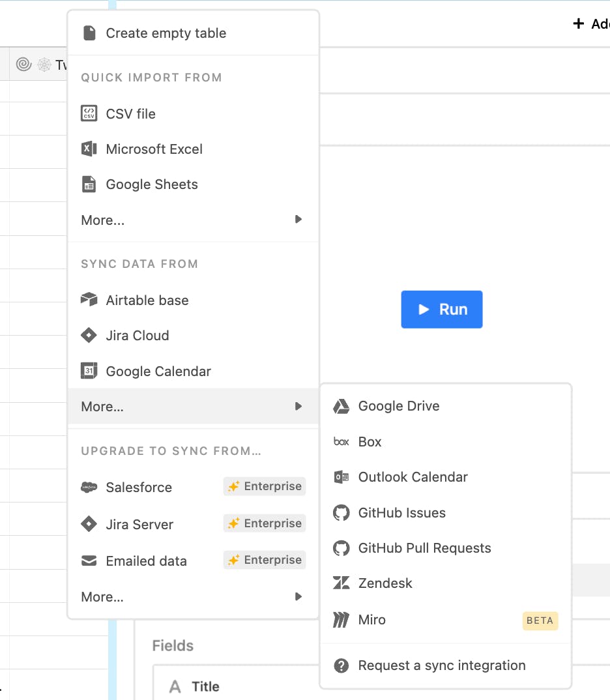Select Google Calendar sync option

[193, 371]
